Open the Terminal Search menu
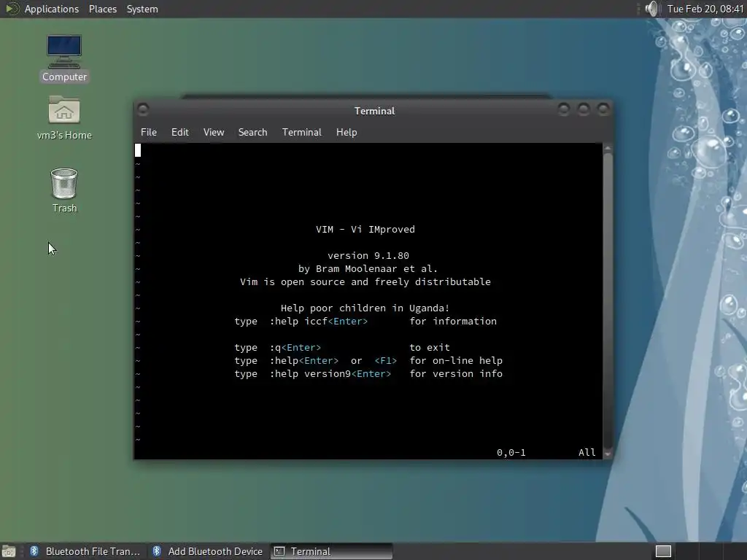This screenshot has height=560, width=747. pyautogui.click(x=252, y=133)
